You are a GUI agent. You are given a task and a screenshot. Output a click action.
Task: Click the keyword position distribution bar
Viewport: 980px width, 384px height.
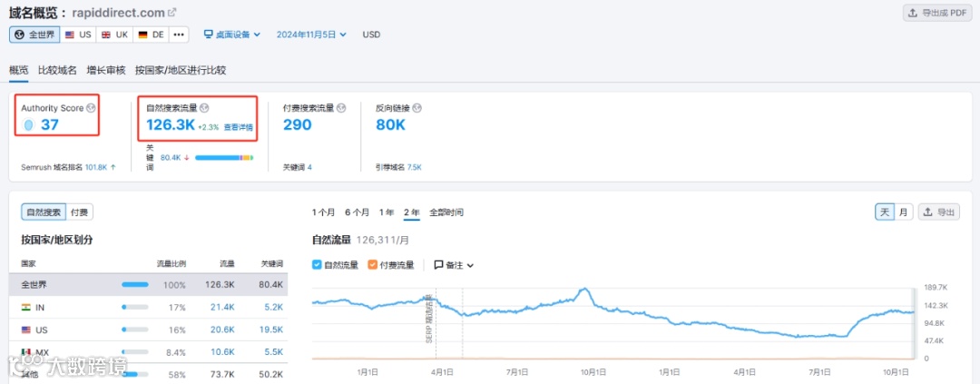point(224,158)
